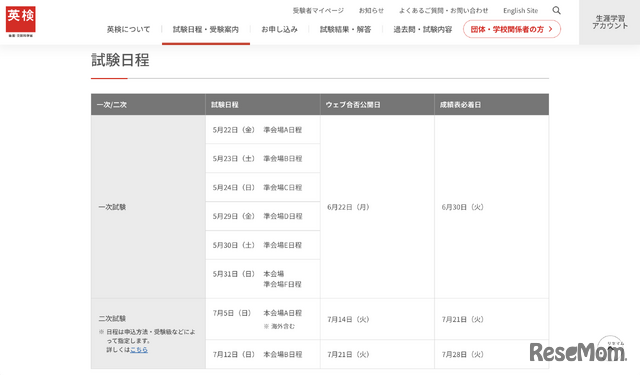Open 試験結果・解答 menu
The image size is (640, 375).
[345, 29]
